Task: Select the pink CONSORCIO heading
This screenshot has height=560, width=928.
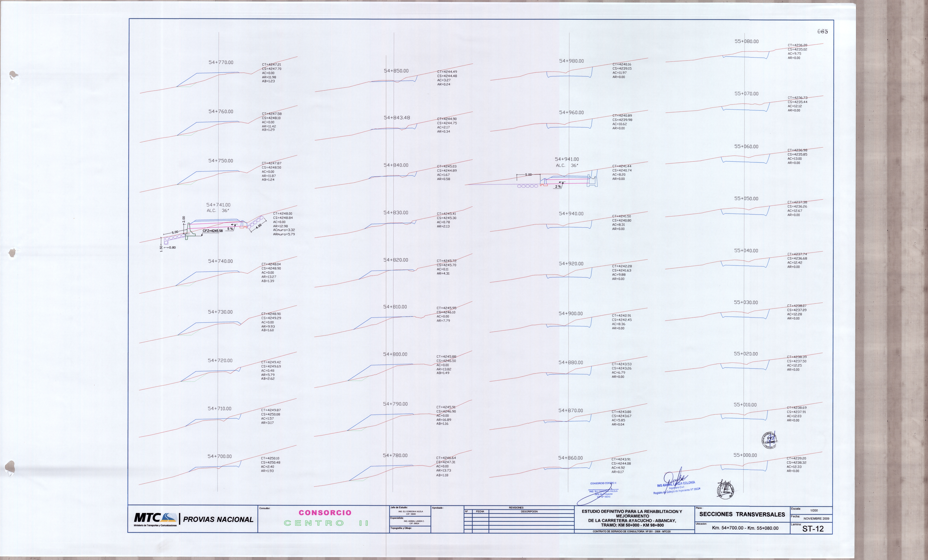Action: pos(325,513)
